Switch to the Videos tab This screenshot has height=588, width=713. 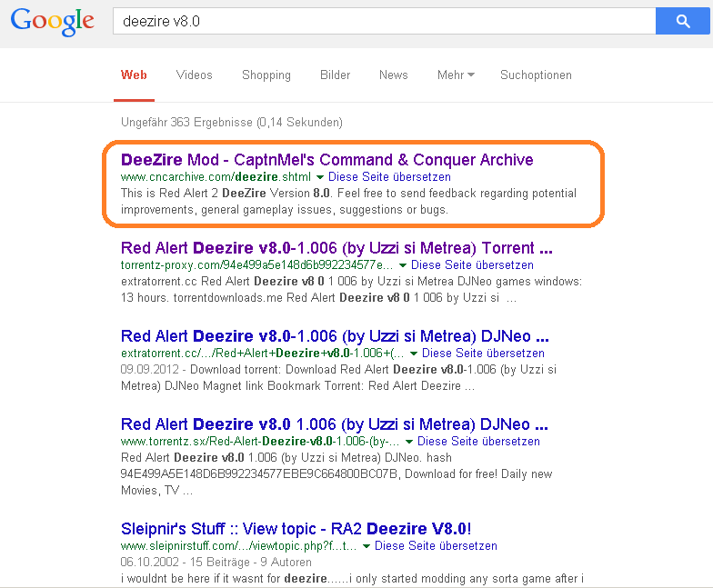[195, 75]
